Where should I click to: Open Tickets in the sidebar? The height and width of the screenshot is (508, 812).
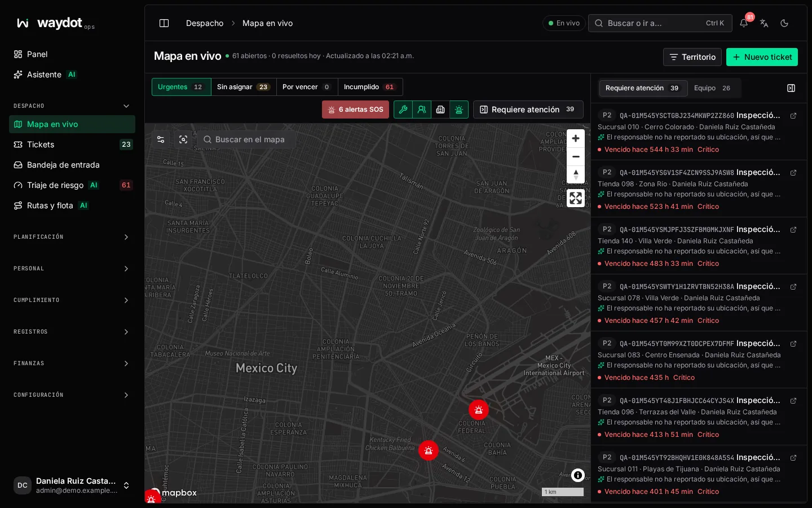72,144
